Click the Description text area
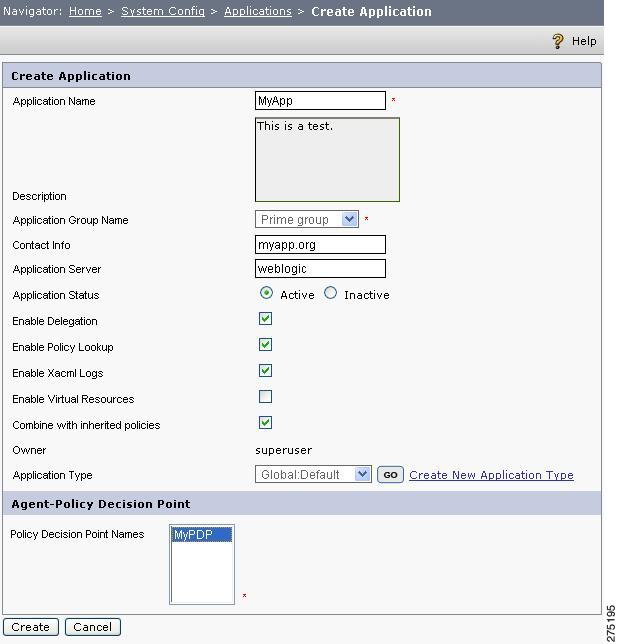 point(327,160)
